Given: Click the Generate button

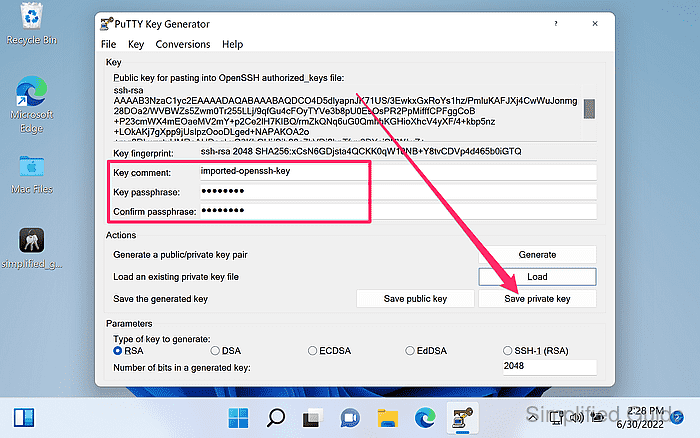Looking at the screenshot, I should [x=538, y=254].
